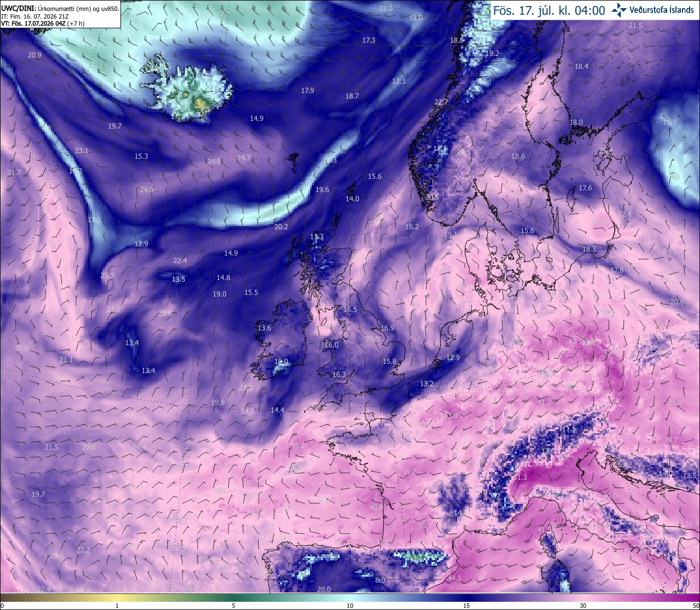Click the 41.2 value label over Germany
The image size is (700, 610).
[544, 402]
